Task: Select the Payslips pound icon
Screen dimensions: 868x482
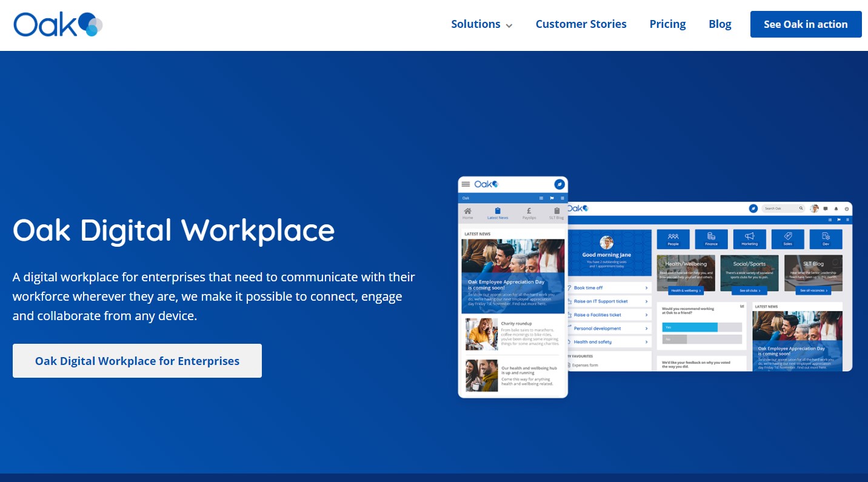Action: 529,212
